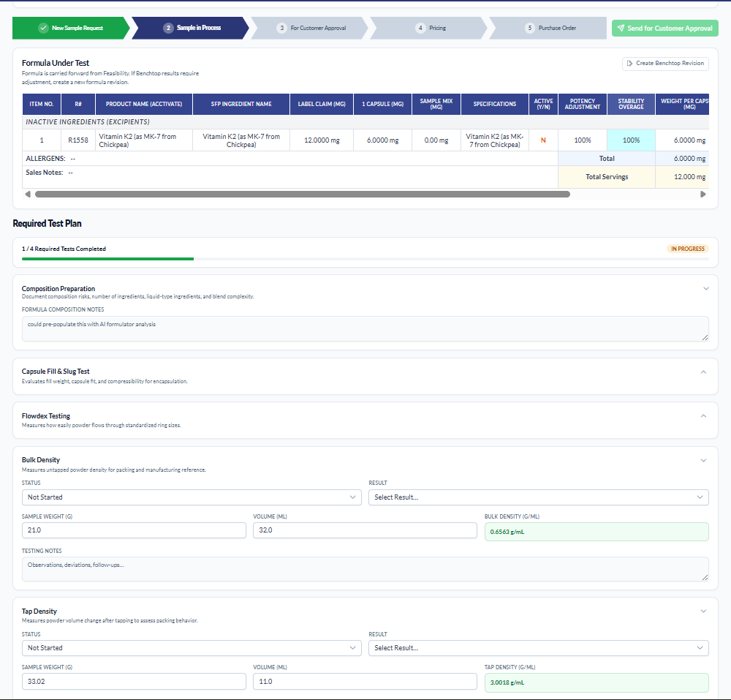
Task: Click the Create Benchtop Revision document icon
Action: (x=630, y=64)
